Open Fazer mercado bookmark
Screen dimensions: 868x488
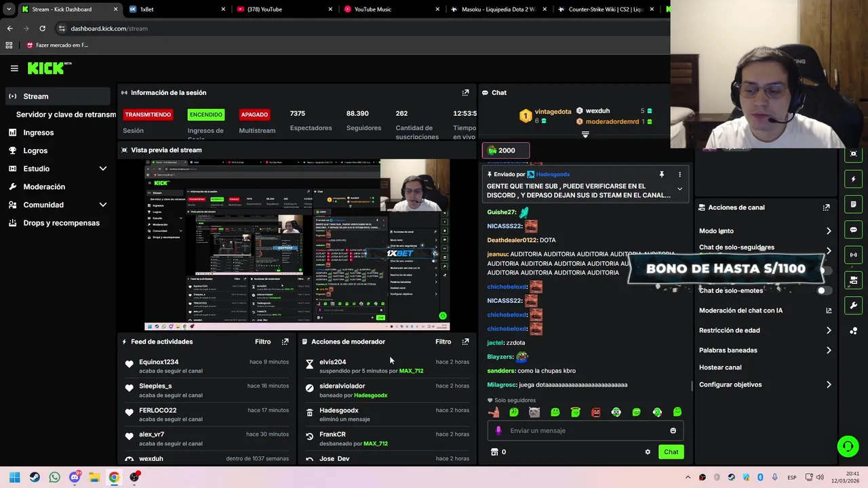(57, 45)
